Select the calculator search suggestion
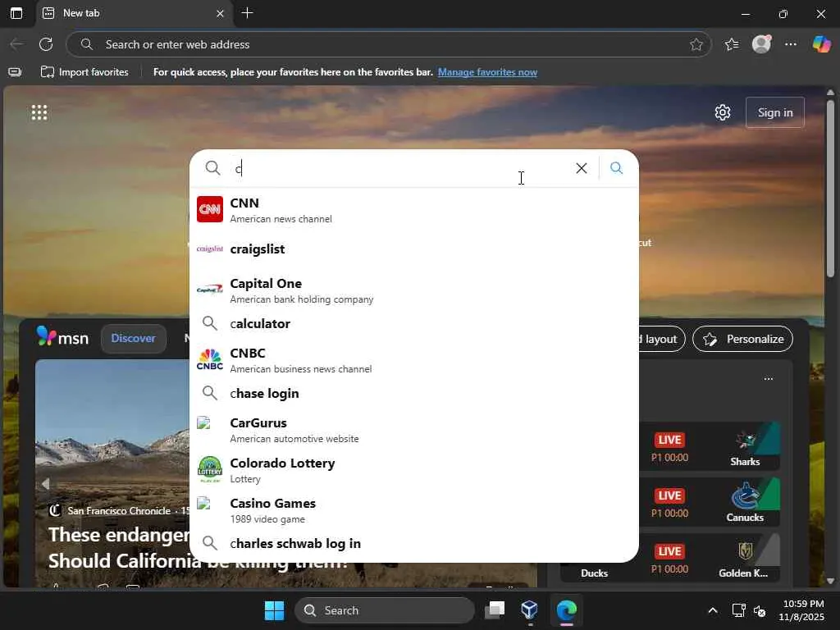The width and height of the screenshot is (840, 630). click(x=414, y=323)
